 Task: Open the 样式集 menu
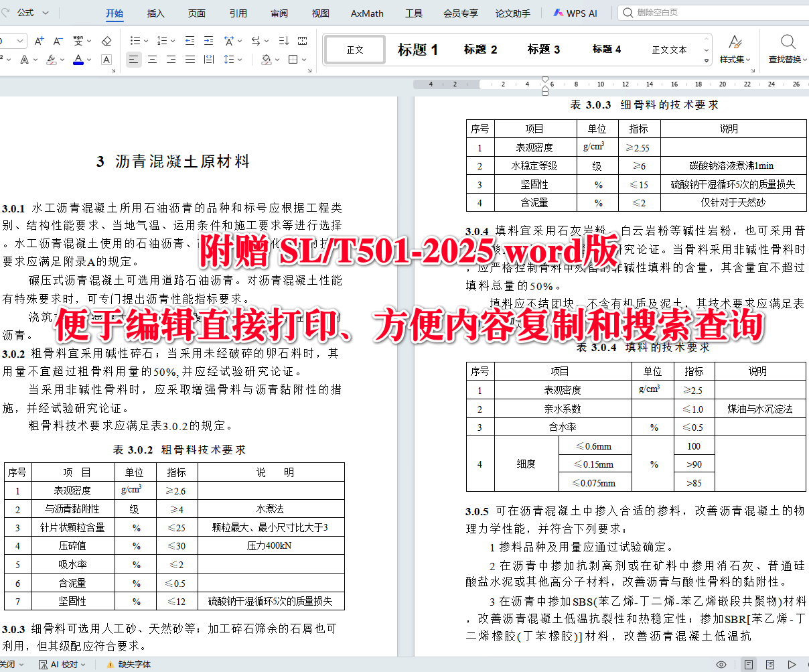click(735, 50)
